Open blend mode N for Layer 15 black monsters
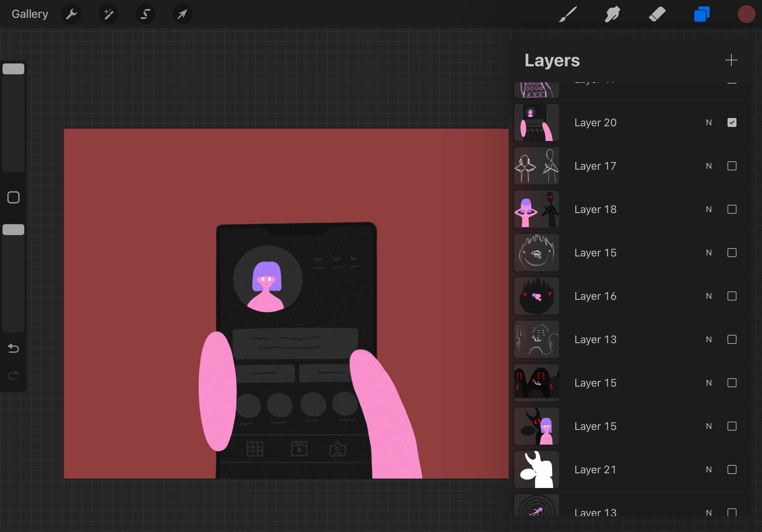 (709, 383)
